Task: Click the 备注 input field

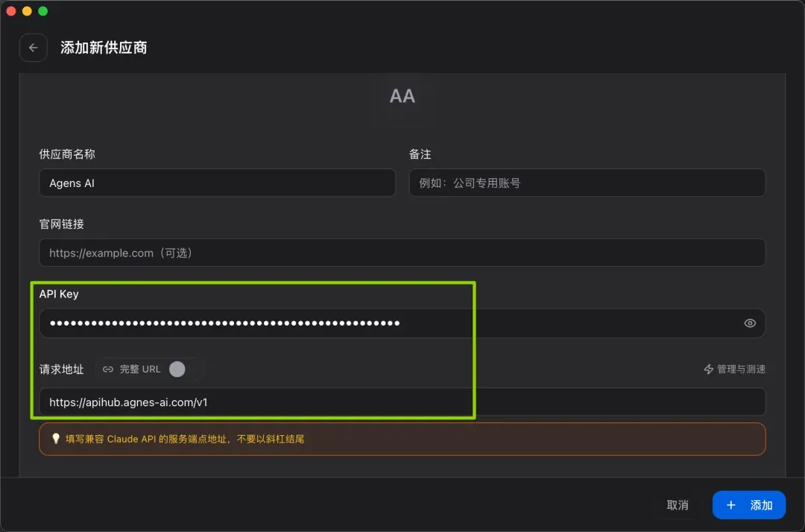Action: 587,183
